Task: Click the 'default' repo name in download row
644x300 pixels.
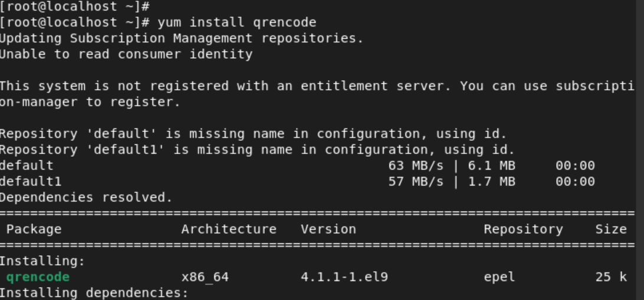Action: pyautogui.click(x=27, y=166)
